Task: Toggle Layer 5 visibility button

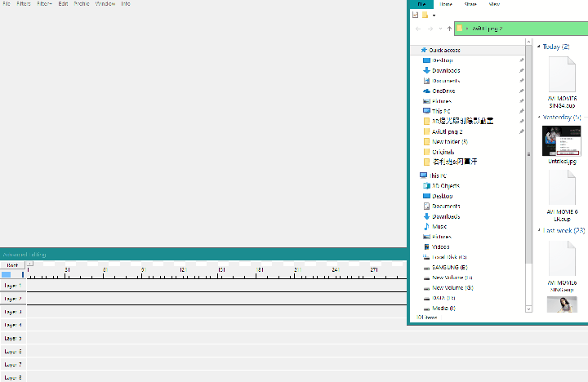Action: 13,338
